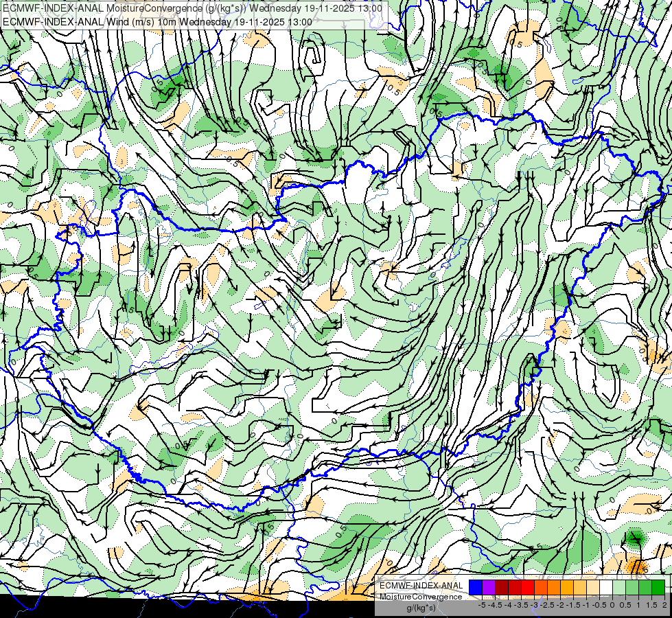
Task: Click the legend tick label -3.5
Action: (522, 605)
